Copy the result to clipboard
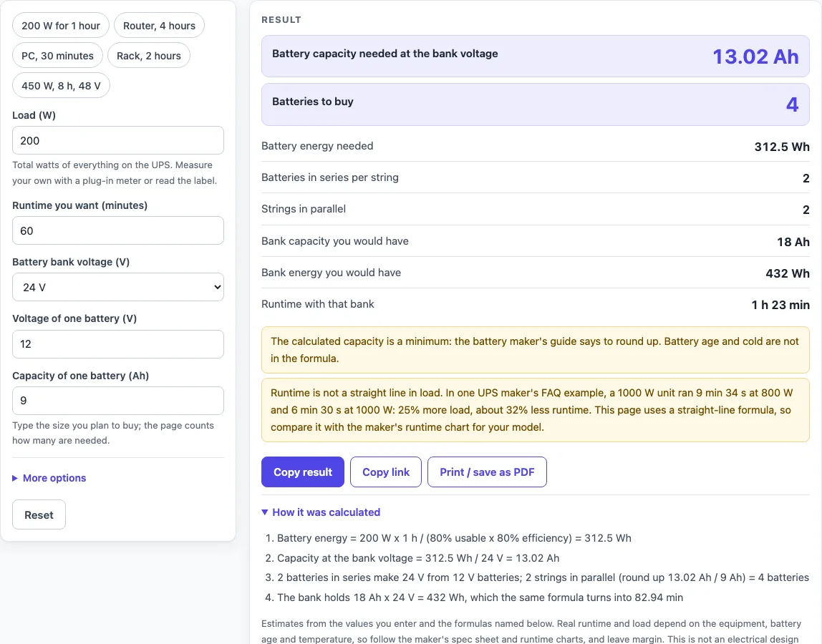This screenshot has width=822, height=644. [x=303, y=472]
